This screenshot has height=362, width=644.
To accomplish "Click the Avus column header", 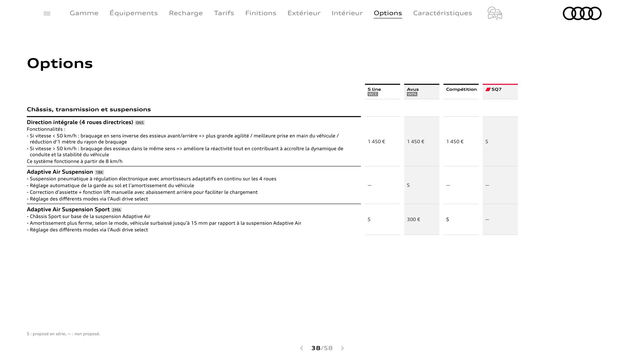I will tap(421, 91).
